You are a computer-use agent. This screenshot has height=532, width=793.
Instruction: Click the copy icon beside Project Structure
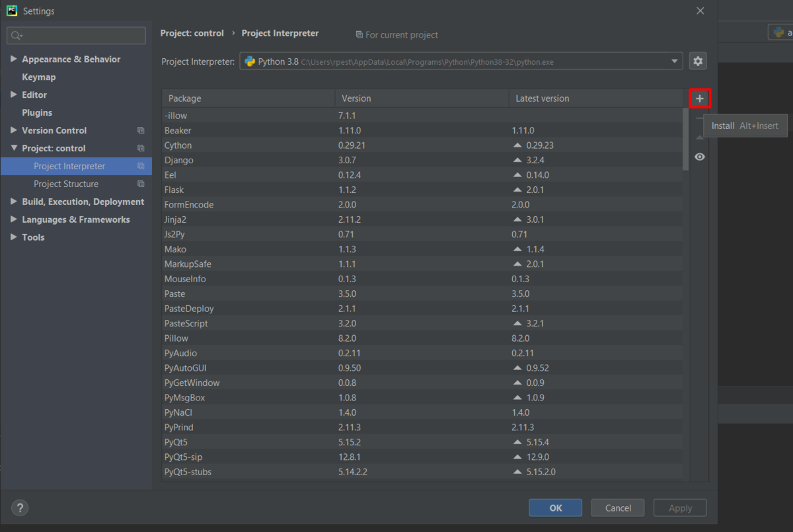(141, 184)
